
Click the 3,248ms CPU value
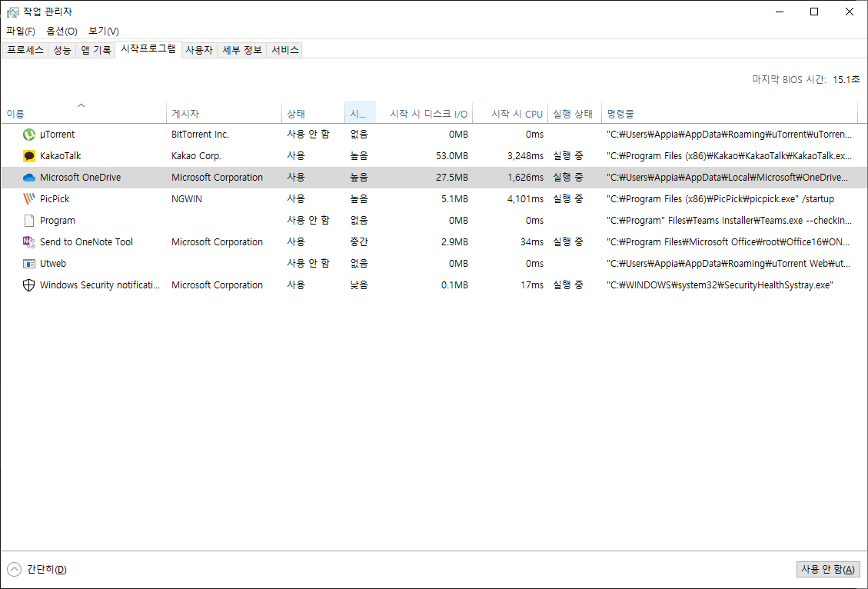click(525, 156)
